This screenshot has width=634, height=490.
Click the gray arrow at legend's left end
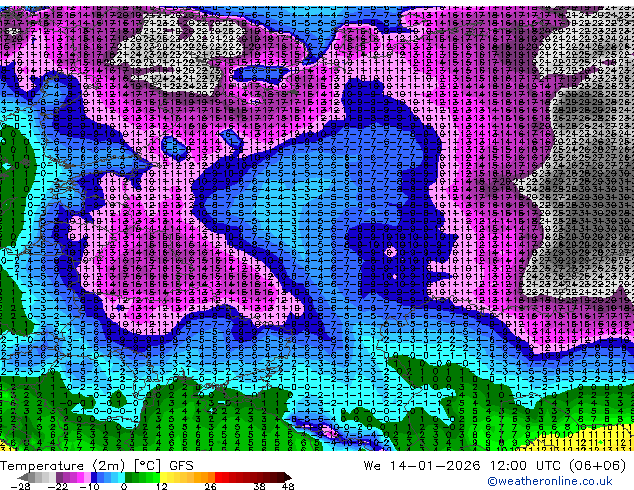click(x=23, y=477)
